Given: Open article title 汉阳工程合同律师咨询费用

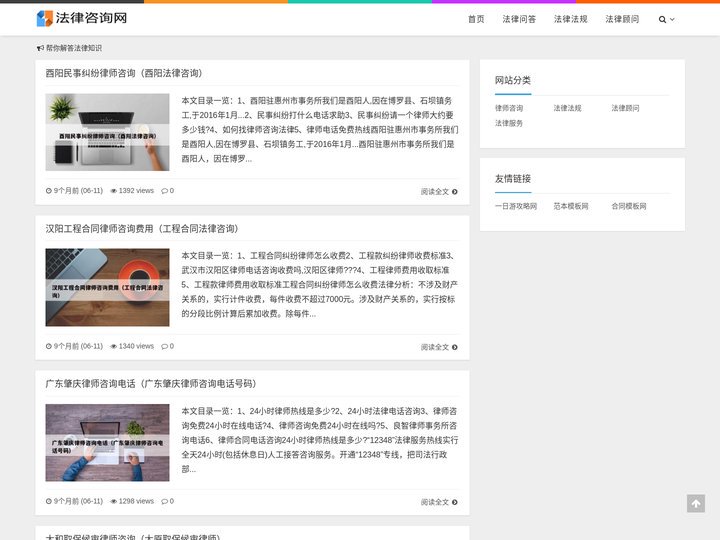Looking at the screenshot, I should click(141, 228).
